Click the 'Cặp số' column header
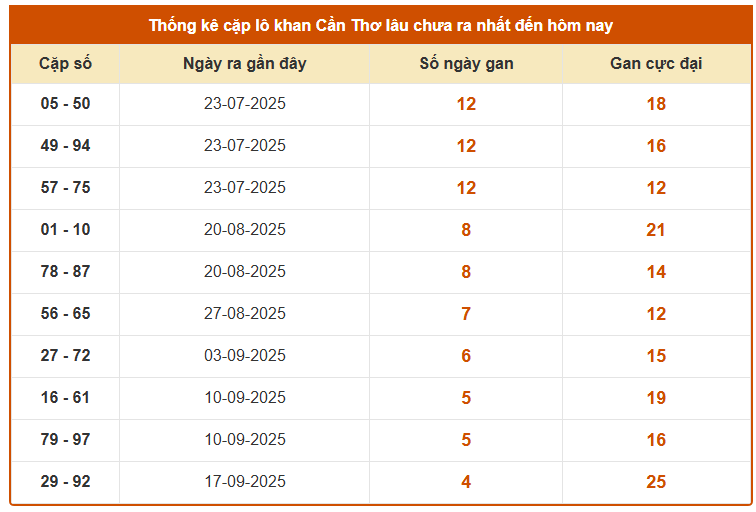 click(x=65, y=64)
